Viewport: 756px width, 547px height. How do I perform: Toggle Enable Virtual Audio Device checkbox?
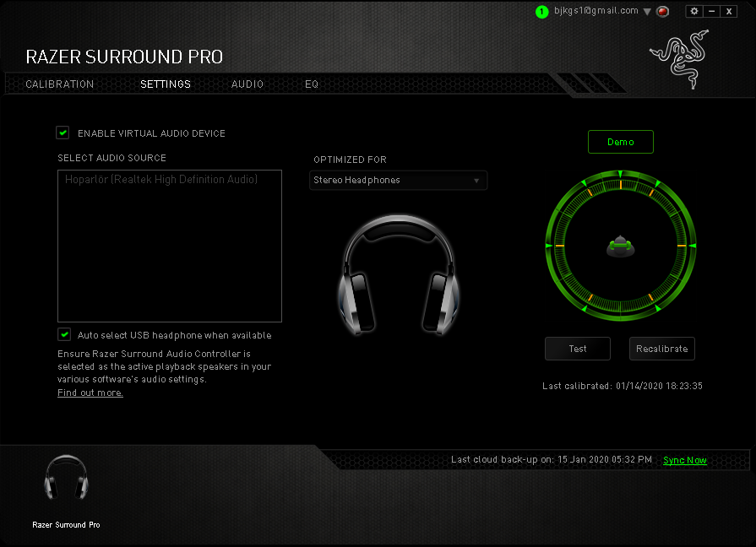63,133
